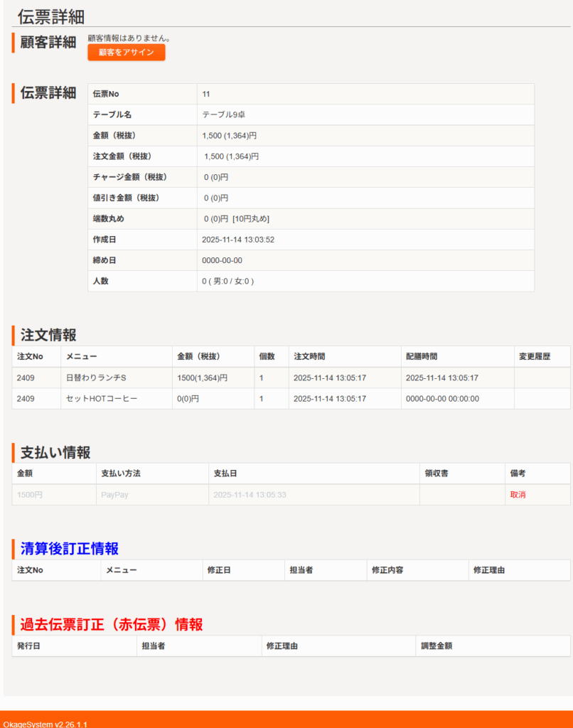Click the 顧客をアサイン button
The height and width of the screenshot is (728, 573).
pos(126,53)
